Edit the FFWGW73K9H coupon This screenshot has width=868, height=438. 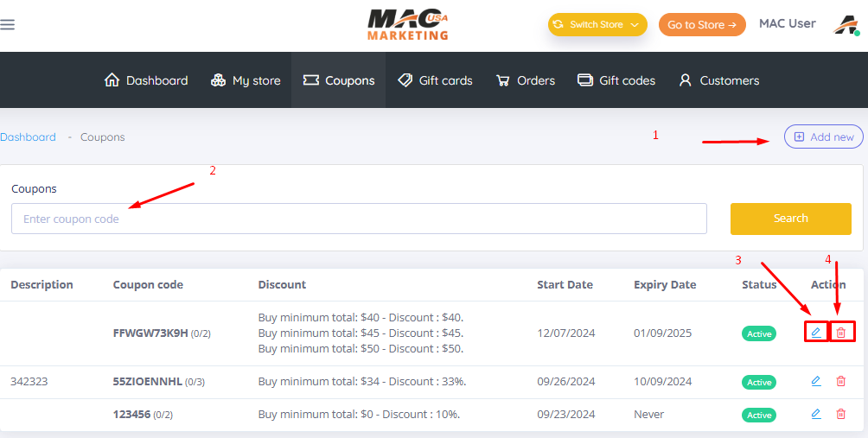click(x=815, y=333)
